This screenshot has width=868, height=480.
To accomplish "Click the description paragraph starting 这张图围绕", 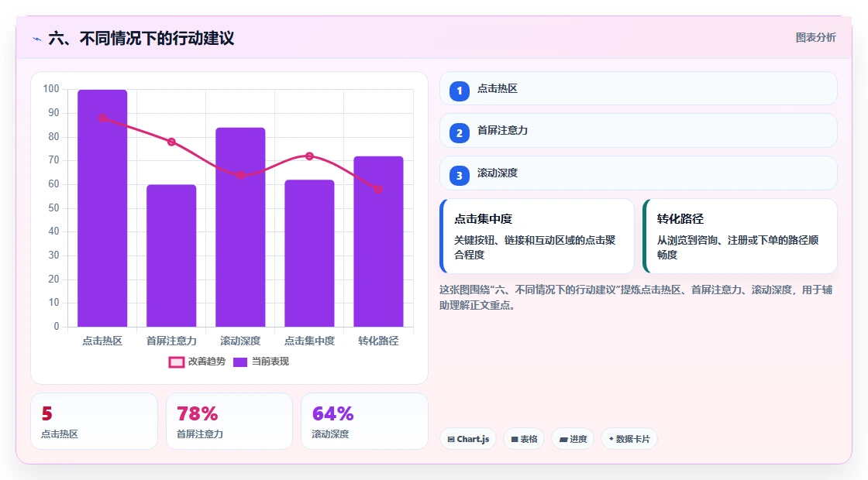I will [636, 297].
